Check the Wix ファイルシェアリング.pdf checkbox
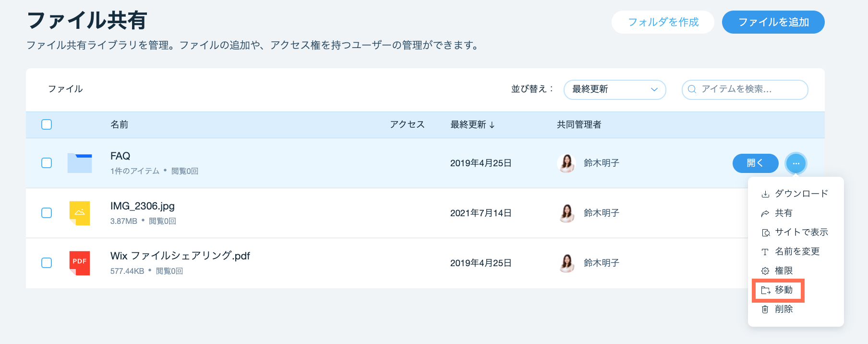Viewport: 868px width, 344px height. pos(47,263)
